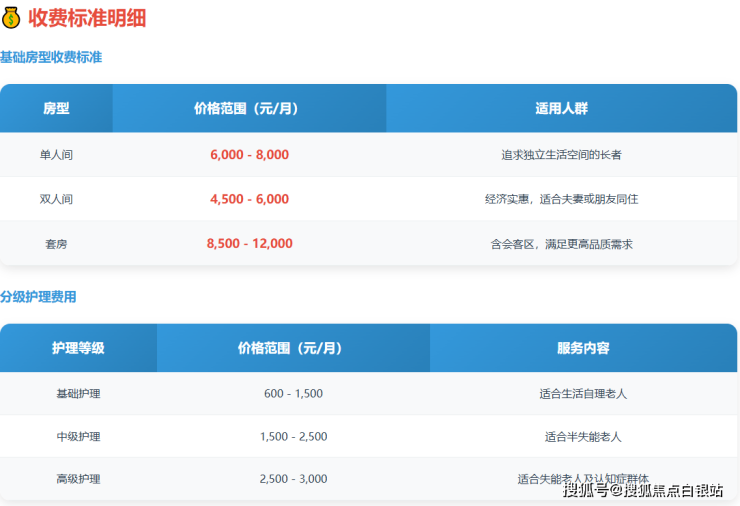Image resolution: width=740 pixels, height=506 pixels.
Task: Click the 收费标准明细 main title
Action: (87, 18)
